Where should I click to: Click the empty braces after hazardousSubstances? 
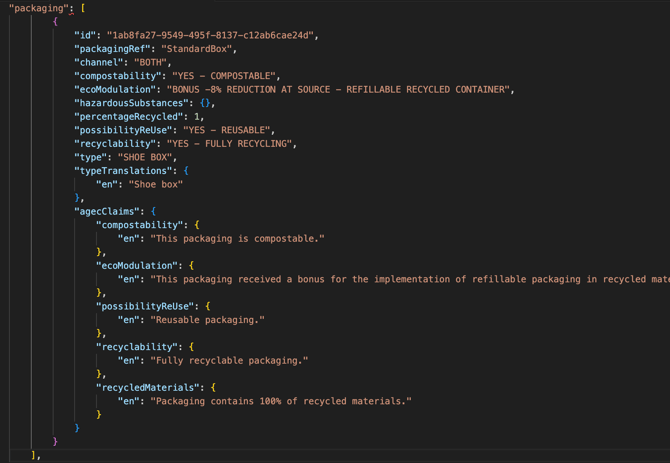tap(204, 103)
